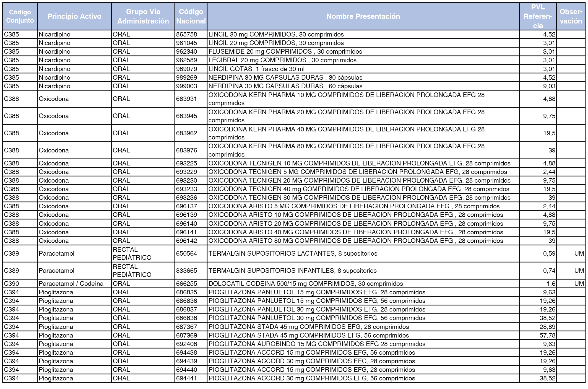This screenshot has width=588, height=389.
Task: Select 'PIOGLITAZONA STADA 45 mg' 28 comprimidos cell
Action: point(363,327)
